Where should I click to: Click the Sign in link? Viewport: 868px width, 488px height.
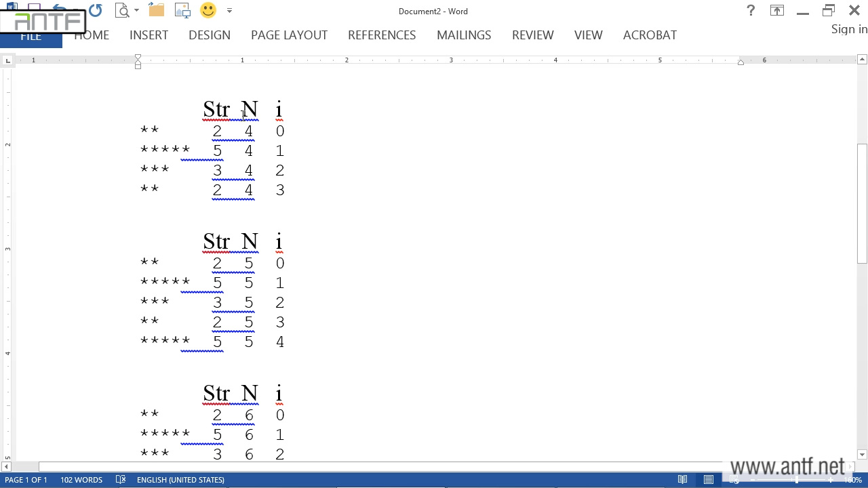coord(849,29)
